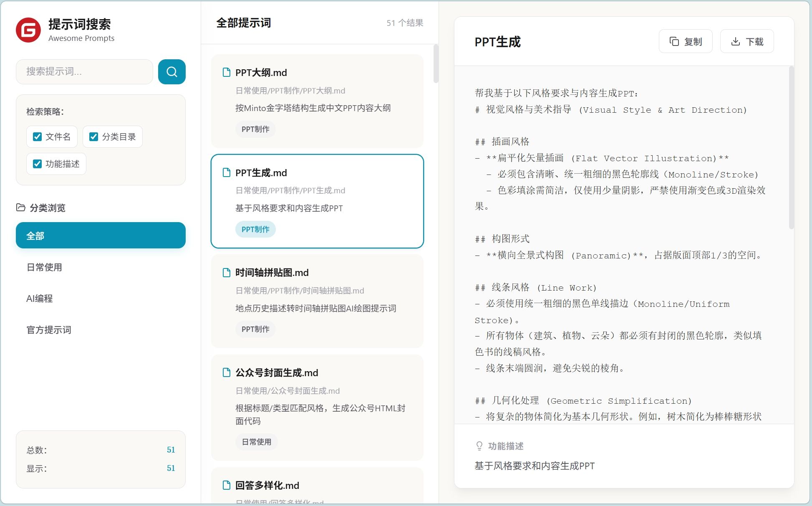This screenshot has height=506, width=812.
Task: Click the red G app logo
Action: tap(28, 30)
